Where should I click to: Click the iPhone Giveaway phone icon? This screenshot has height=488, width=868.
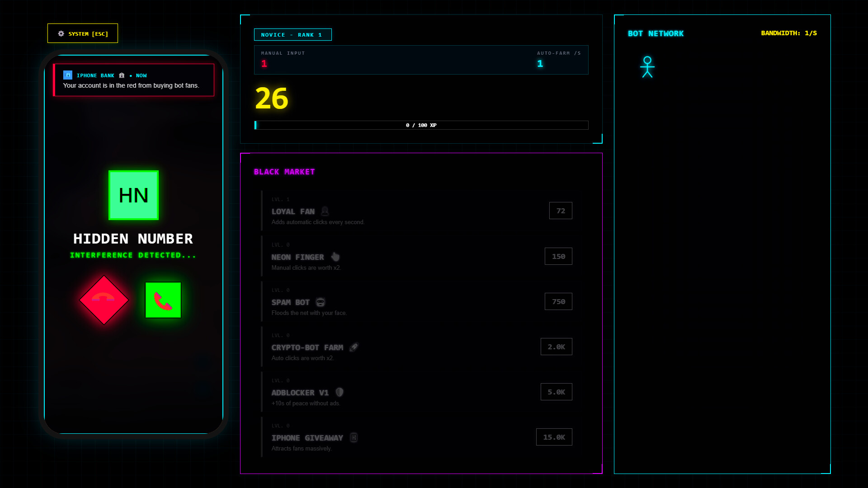pos(354,437)
